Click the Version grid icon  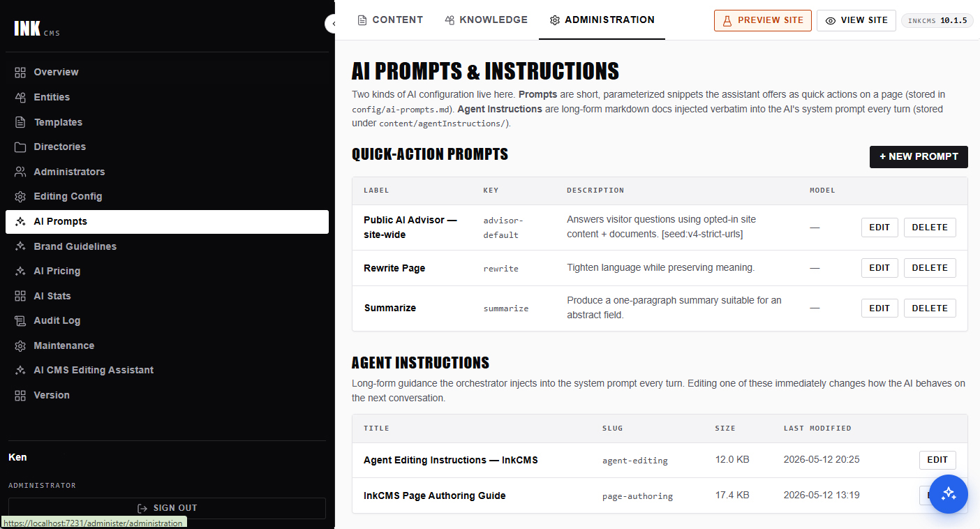tap(20, 395)
